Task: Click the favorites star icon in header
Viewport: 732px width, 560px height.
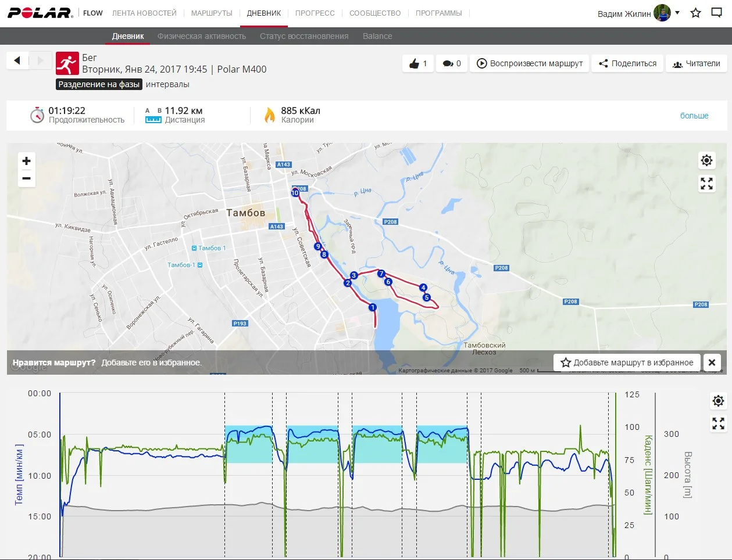Action: click(x=695, y=13)
